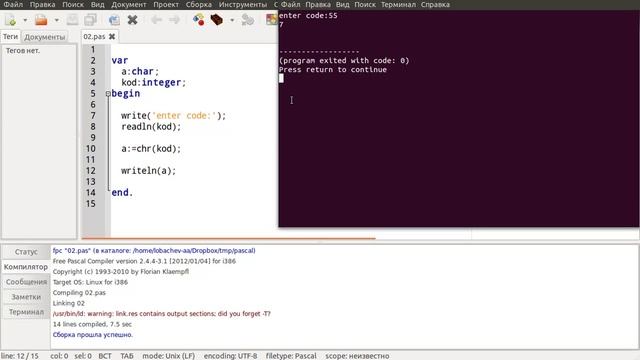Click the Open file folder icon
The width and height of the screenshot is (640, 360).
[x=41, y=20]
